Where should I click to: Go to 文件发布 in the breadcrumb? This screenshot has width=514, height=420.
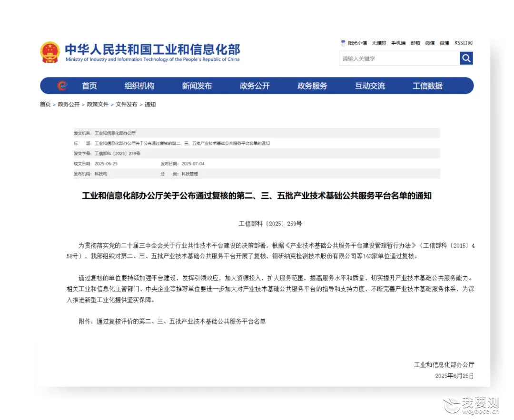point(127,104)
